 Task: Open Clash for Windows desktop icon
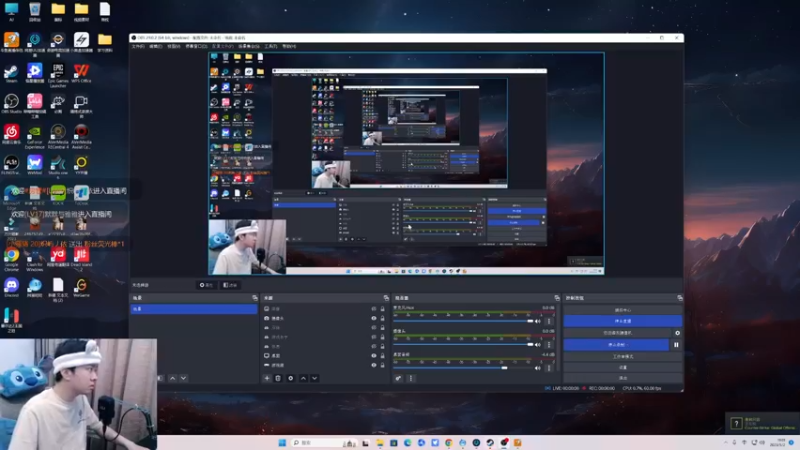[35, 259]
